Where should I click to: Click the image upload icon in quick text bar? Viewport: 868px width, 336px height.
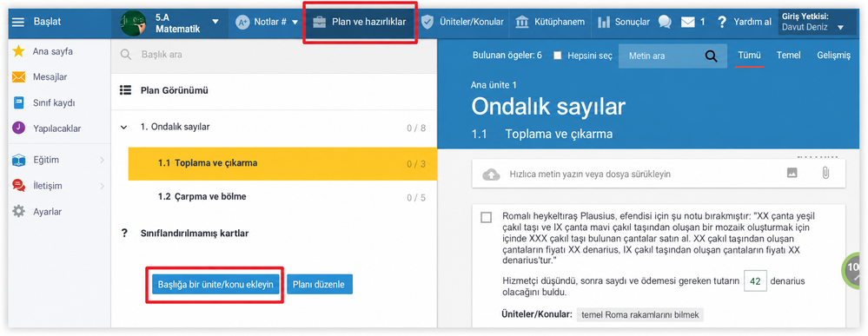coord(792,174)
